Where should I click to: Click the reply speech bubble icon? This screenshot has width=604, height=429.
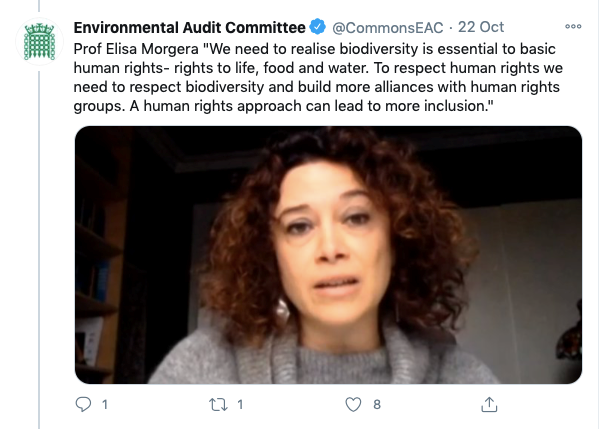pyautogui.click(x=84, y=404)
